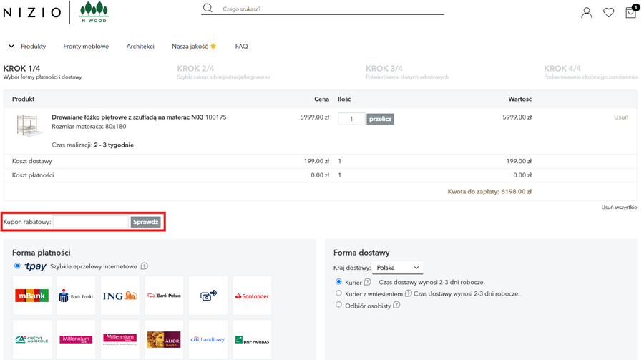Select Alior Bank payment logo
The height and width of the screenshot is (360, 644).
(x=164, y=339)
